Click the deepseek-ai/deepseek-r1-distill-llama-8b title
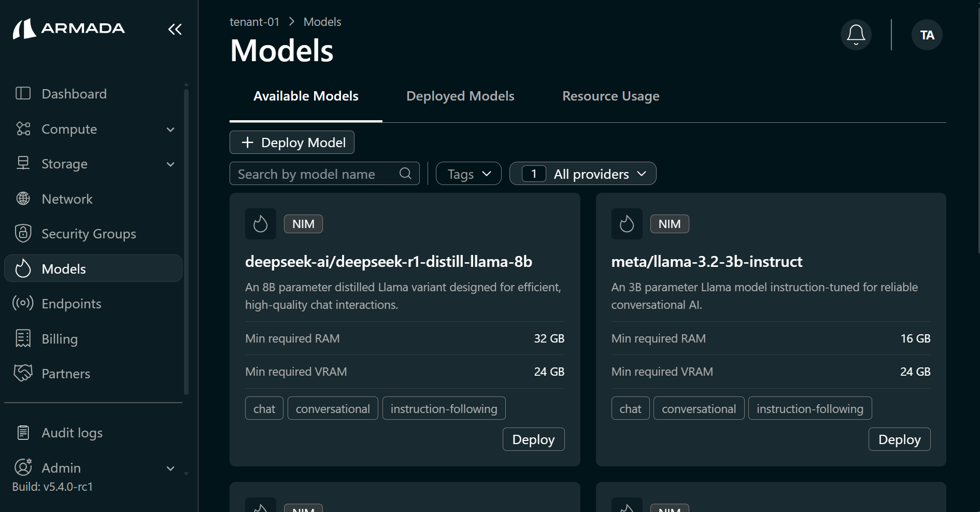The width and height of the screenshot is (980, 512). pos(389,261)
